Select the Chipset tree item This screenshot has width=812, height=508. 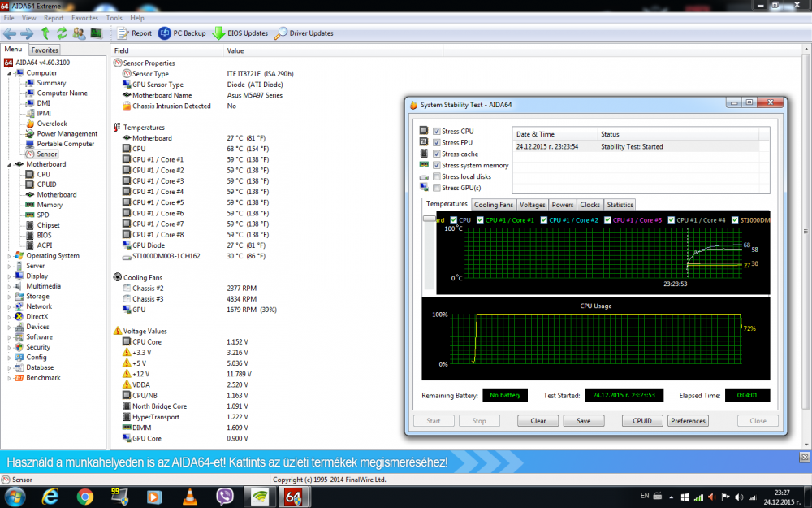coord(48,225)
